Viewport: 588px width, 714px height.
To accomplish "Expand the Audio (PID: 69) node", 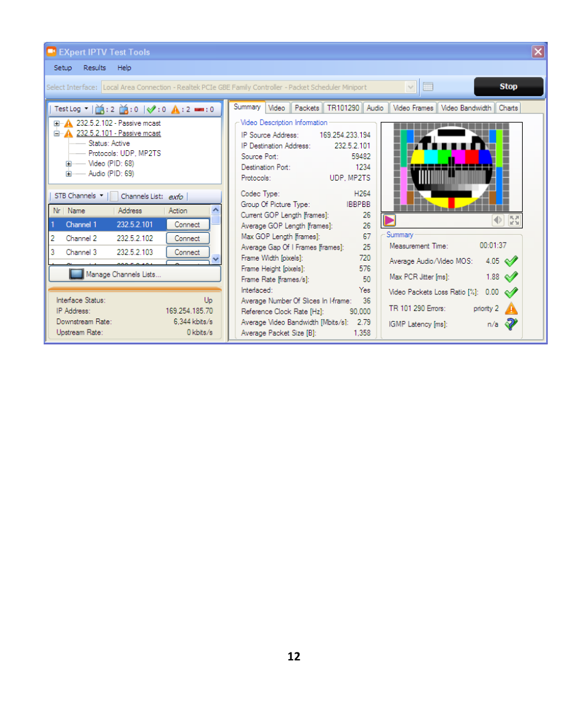I will point(68,174).
